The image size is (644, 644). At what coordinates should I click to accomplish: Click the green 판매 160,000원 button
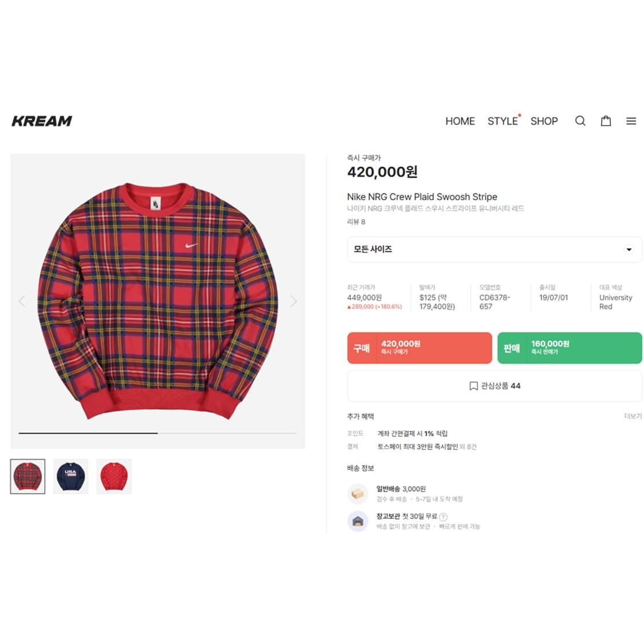[x=570, y=348]
